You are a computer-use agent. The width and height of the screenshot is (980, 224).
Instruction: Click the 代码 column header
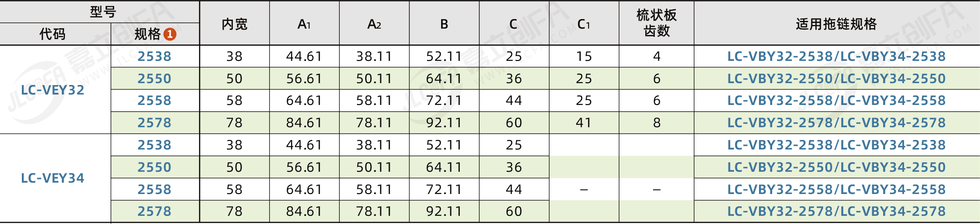point(53,34)
